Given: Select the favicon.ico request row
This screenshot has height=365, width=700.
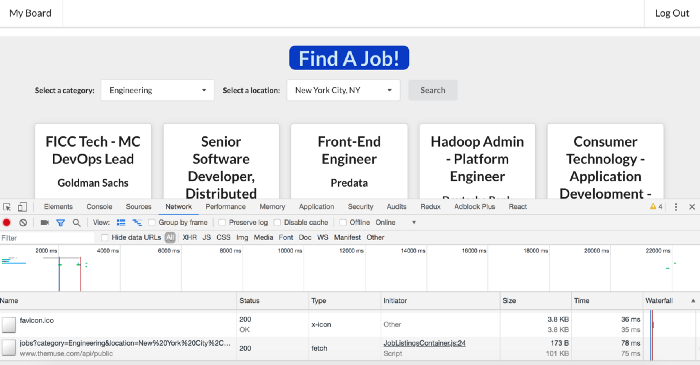Looking at the screenshot, I should [350, 325].
